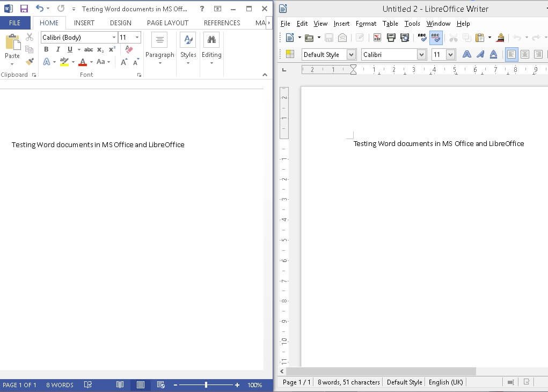Toggle Strikethrough (abc) in Word
548x392 pixels.
point(89,49)
